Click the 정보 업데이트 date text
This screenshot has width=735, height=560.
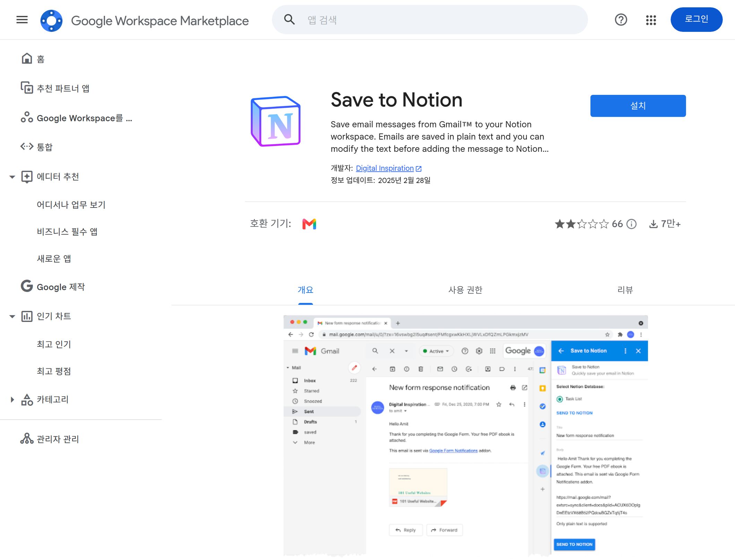coord(380,180)
